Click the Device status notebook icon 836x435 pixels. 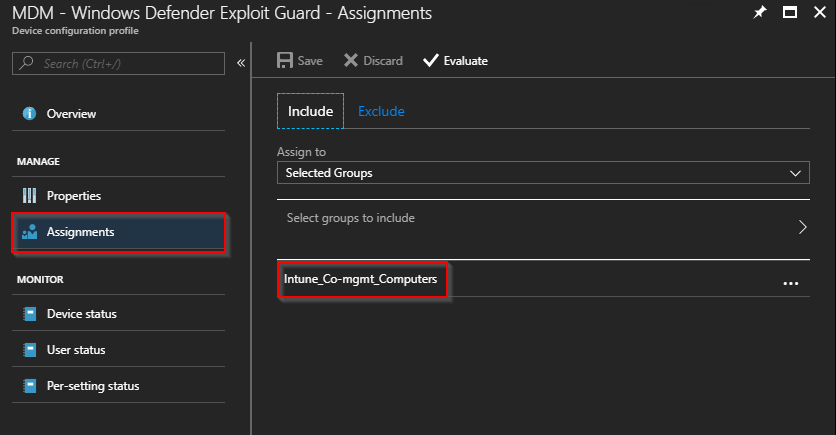30,314
